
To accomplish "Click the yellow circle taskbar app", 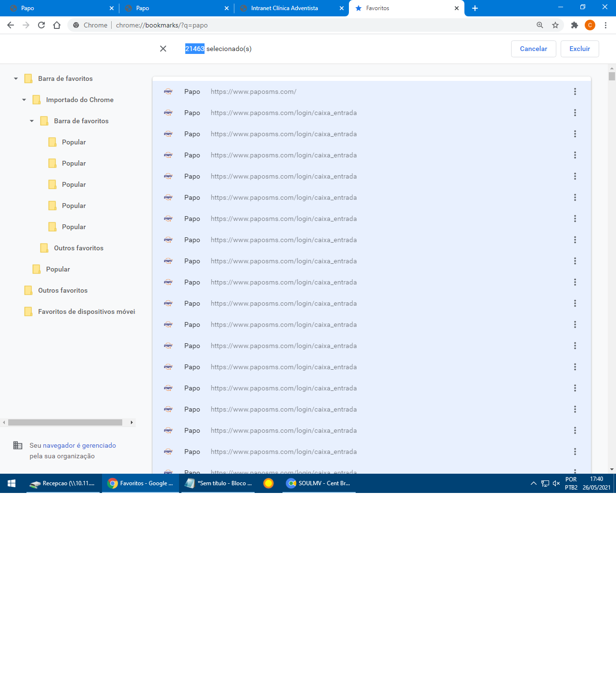I will pyautogui.click(x=269, y=483).
